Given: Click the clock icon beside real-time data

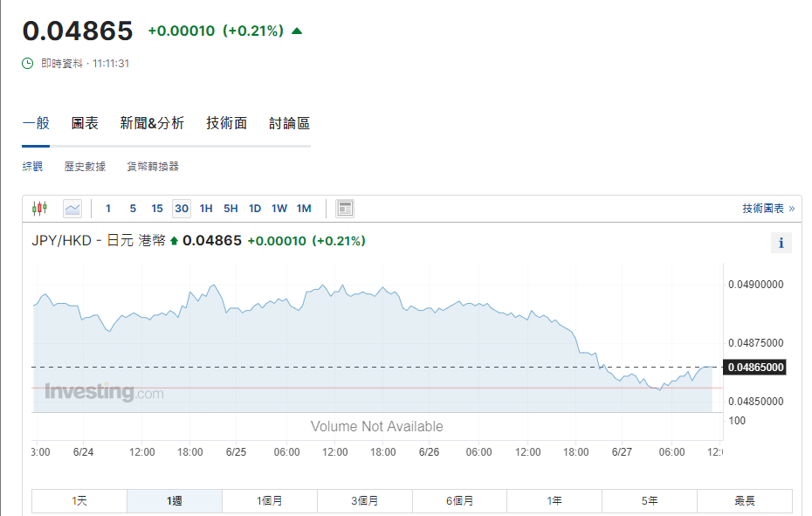Looking at the screenshot, I should pos(28,64).
